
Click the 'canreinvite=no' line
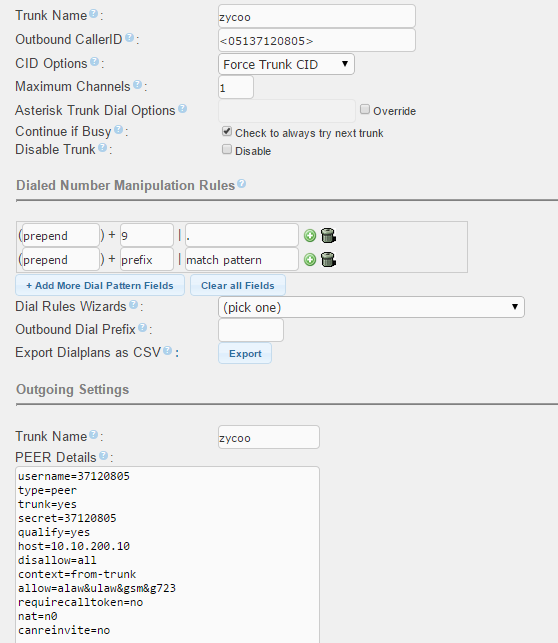pos(64,630)
